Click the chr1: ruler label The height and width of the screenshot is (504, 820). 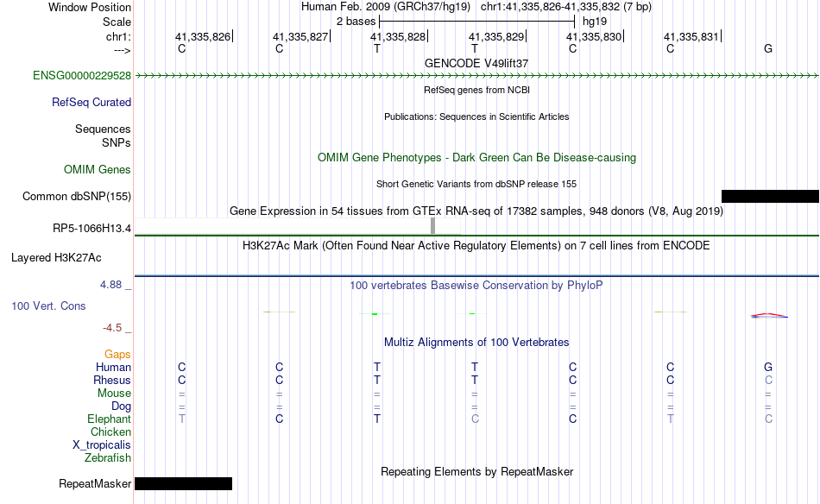point(118,36)
